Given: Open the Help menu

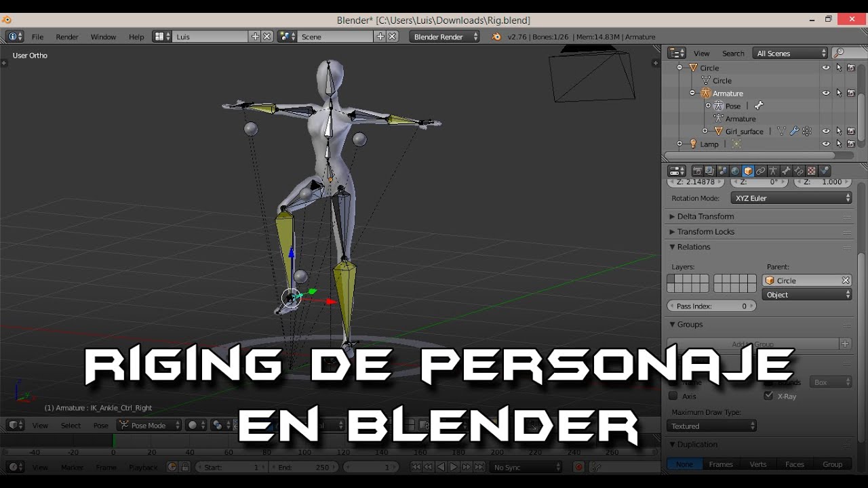Looking at the screenshot, I should pos(136,37).
